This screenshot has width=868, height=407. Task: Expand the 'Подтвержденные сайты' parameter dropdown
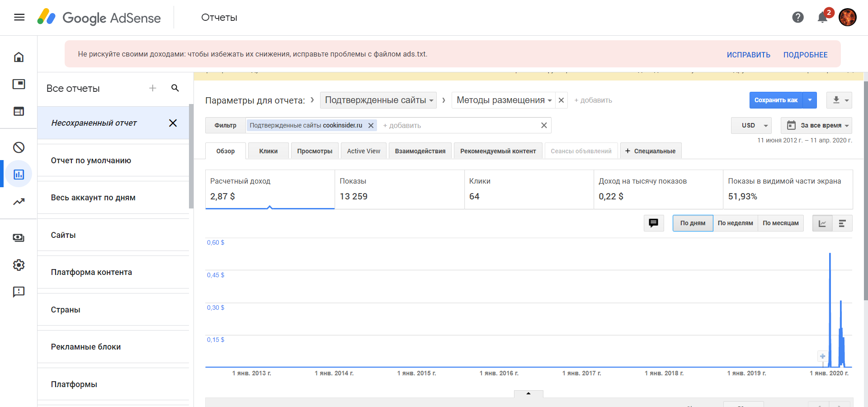click(x=378, y=100)
